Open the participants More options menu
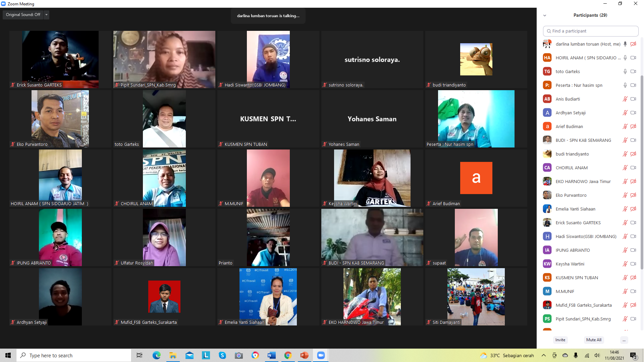Image resolution: width=644 pixels, height=362 pixels. pos(624,340)
